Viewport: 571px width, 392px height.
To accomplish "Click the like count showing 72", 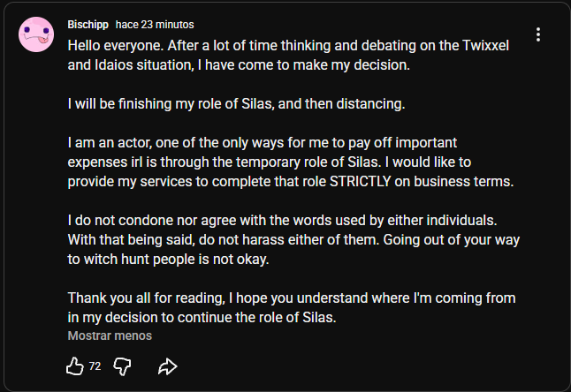I will [95, 366].
